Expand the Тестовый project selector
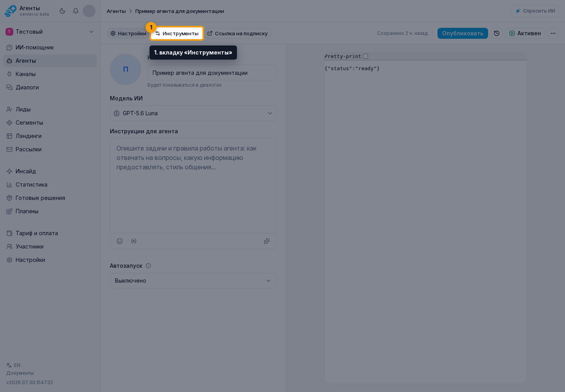Screen dimensions: 565x392 tap(50, 32)
